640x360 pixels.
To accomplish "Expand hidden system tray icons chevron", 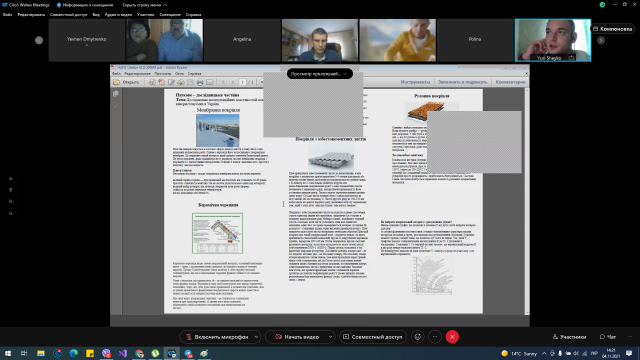I will (x=544, y=353).
